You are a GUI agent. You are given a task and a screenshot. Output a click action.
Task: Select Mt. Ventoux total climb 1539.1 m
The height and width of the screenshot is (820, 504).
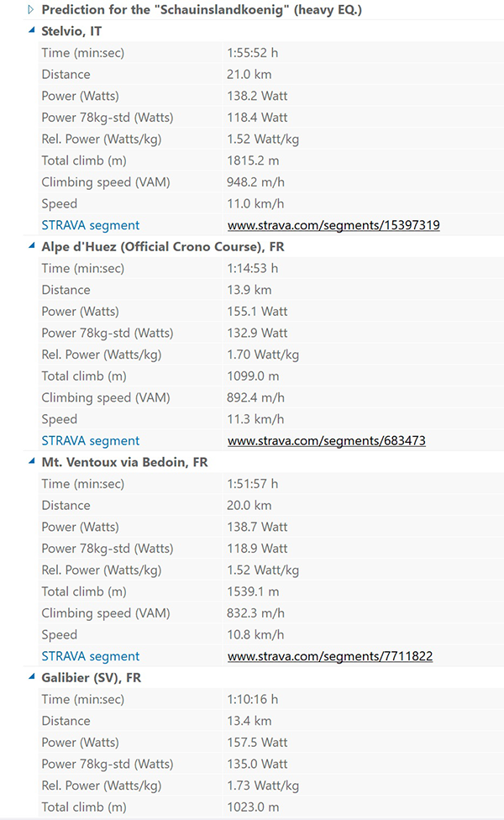(253, 591)
